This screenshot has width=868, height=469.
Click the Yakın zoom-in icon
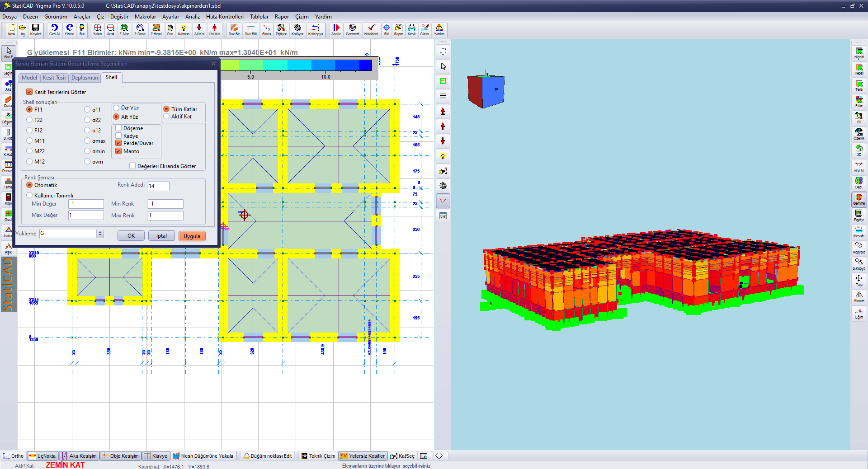point(97,30)
